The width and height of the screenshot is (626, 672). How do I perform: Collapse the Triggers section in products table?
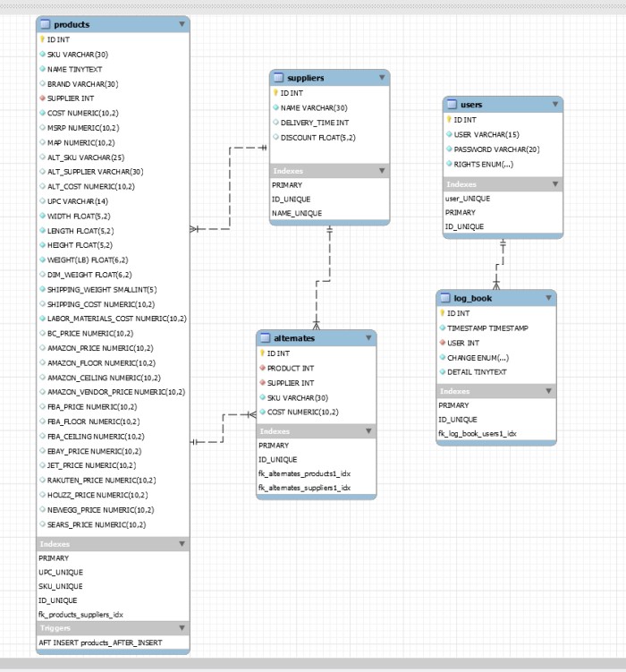point(182,628)
